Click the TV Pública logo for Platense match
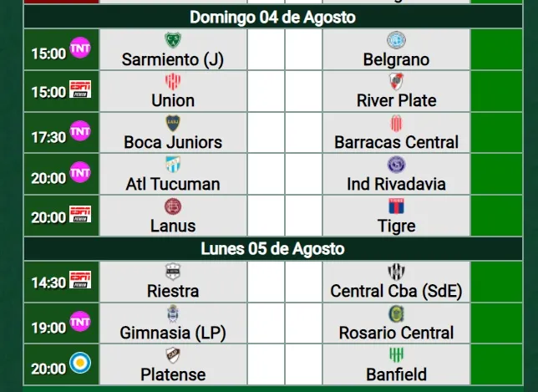The width and height of the screenshot is (538, 392). pos(80,363)
